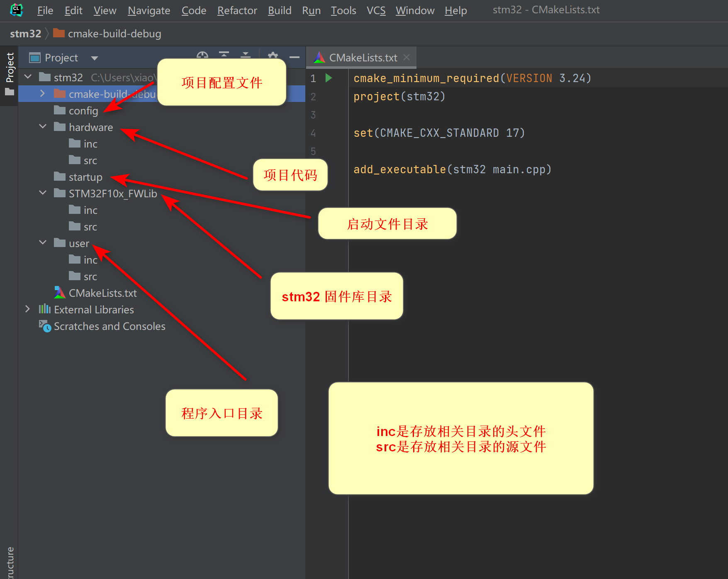Collapse the user folder node
Image resolution: width=728 pixels, height=579 pixels.
pos(43,243)
